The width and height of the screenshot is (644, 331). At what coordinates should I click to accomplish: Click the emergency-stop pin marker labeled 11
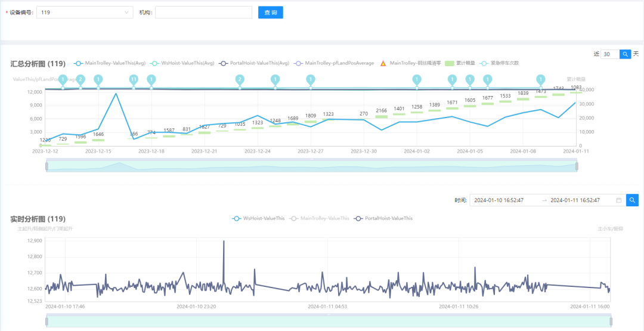click(x=133, y=80)
